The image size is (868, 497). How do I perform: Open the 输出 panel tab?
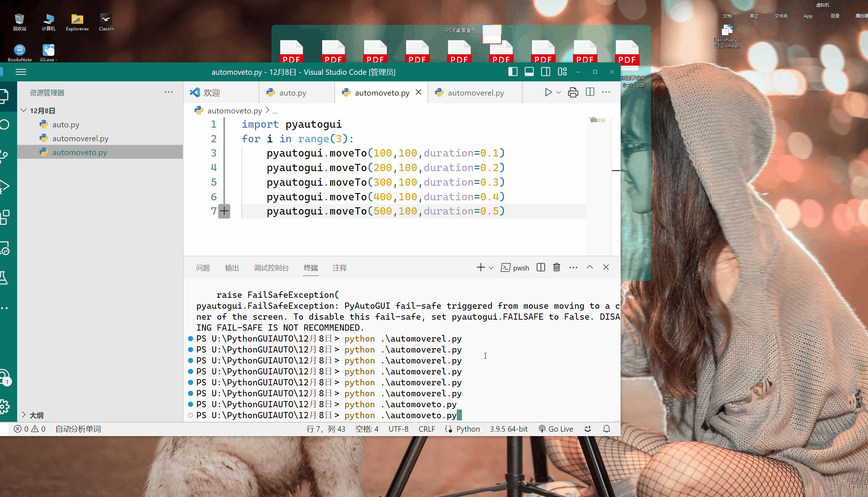pos(232,268)
